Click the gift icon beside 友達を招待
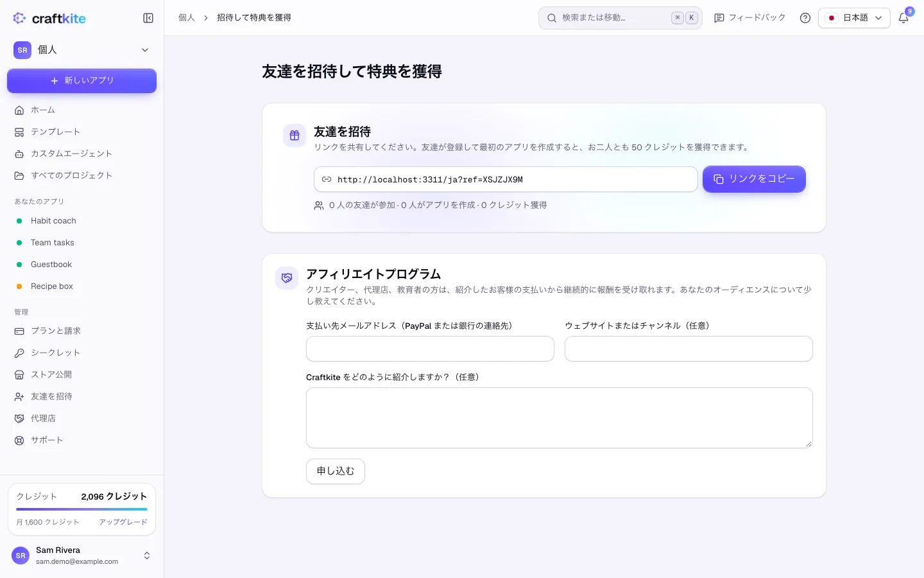Image resolution: width=924 pixels, height=578 pixels. click(295, 136)
